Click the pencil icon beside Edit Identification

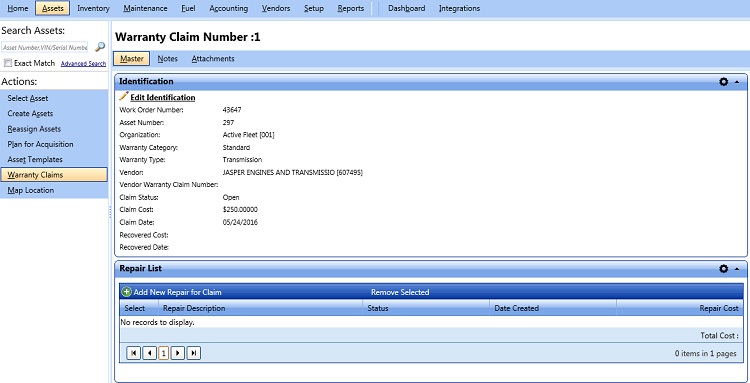click(x=124, y=97)
